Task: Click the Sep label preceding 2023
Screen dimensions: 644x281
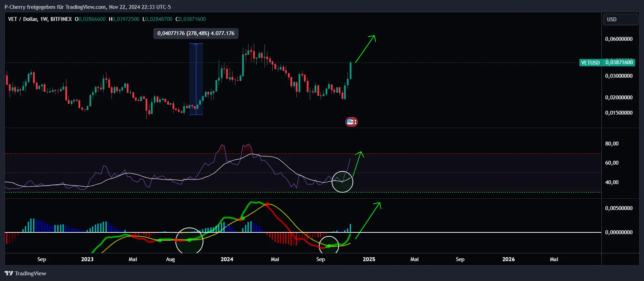Action: pyautogui.click(x=42, y=259)
